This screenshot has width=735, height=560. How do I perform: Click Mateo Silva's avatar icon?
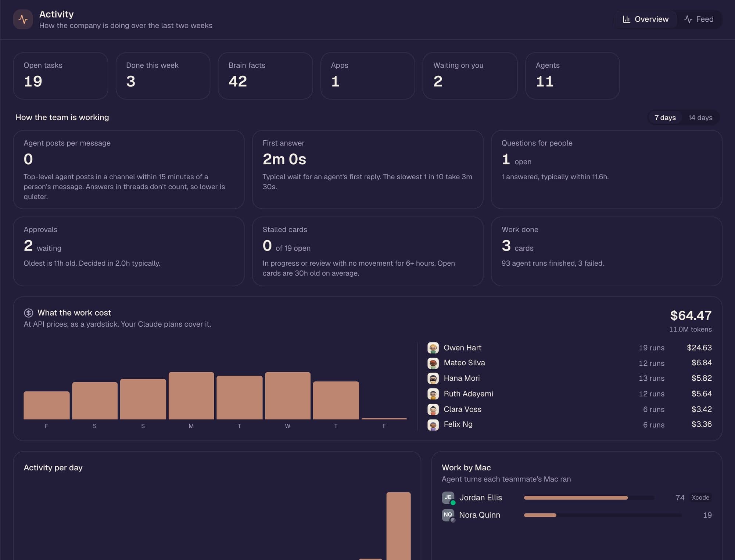(433, 363)
